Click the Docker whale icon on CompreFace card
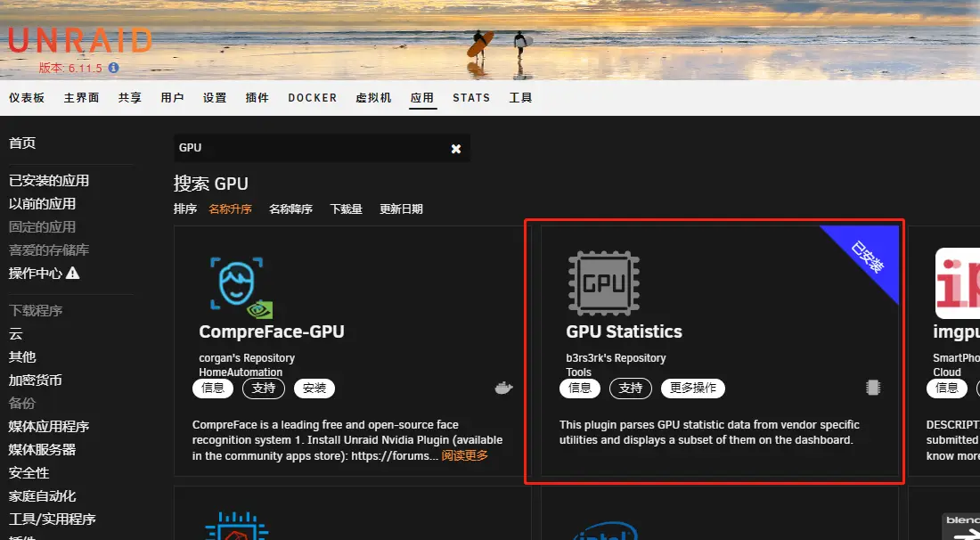 [503, 388]
